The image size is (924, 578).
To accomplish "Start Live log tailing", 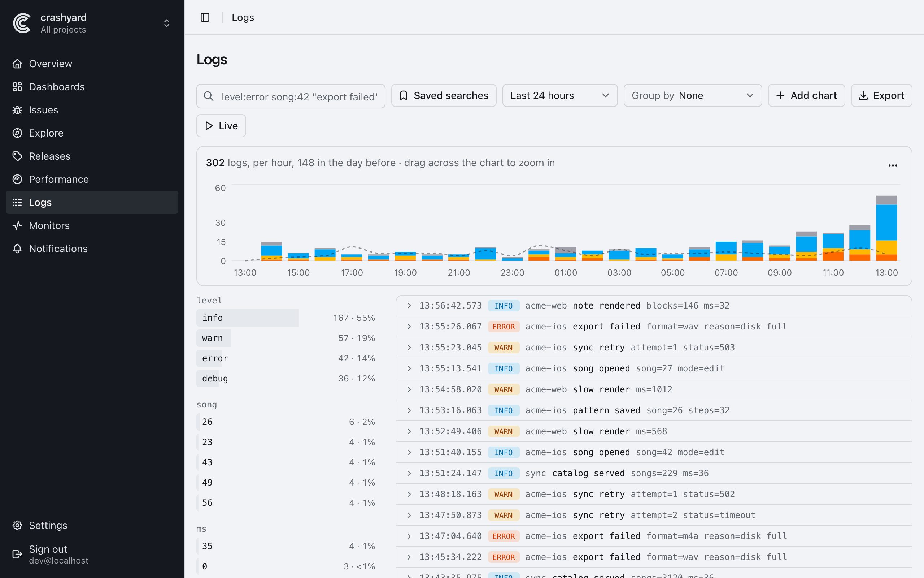I will click(221, 126).
